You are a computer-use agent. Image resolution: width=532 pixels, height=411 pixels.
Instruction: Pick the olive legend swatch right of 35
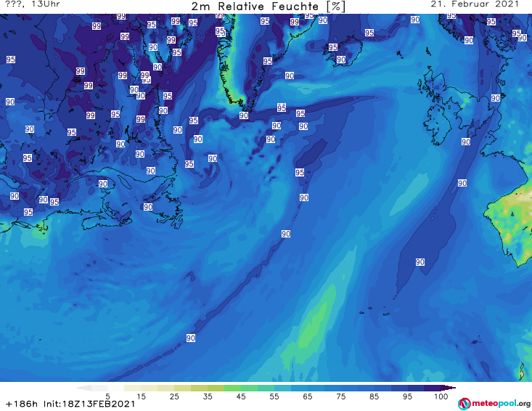(x=216, y=388)
